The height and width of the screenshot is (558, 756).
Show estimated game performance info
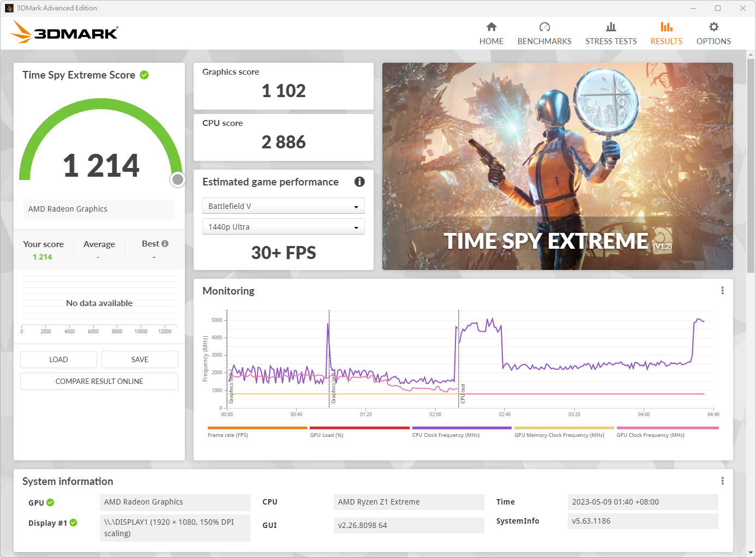pyautogui.click(x=359, y=182)
